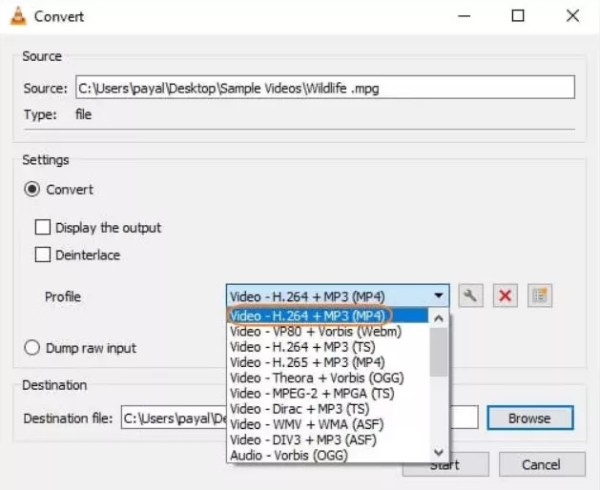This screenshot has height=490, width=600.
Task: Click the VLC cone icon in title bar
Action: click(x=17, y=16)
